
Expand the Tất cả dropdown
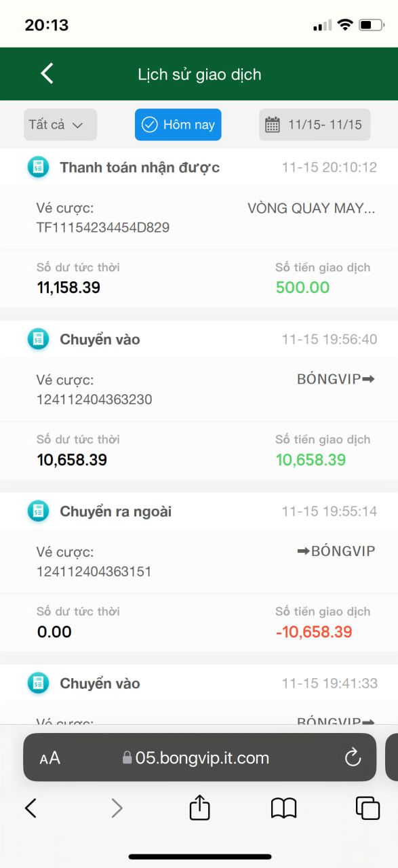click(x=60, y=125)
